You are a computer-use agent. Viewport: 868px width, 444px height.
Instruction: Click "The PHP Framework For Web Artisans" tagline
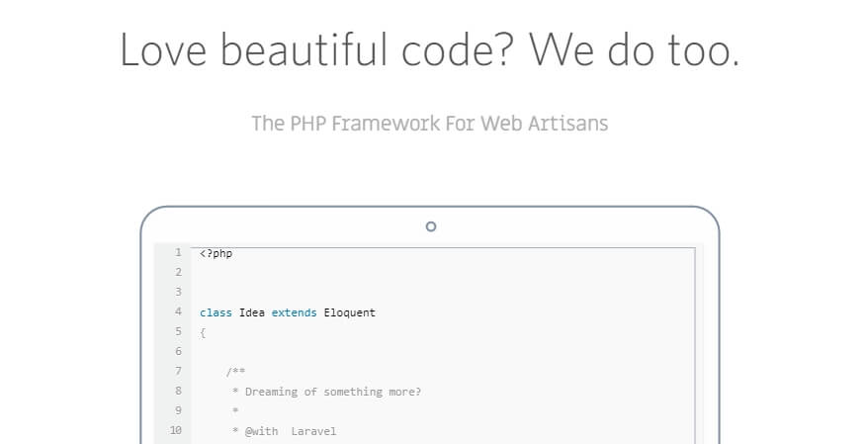point(429,124)
